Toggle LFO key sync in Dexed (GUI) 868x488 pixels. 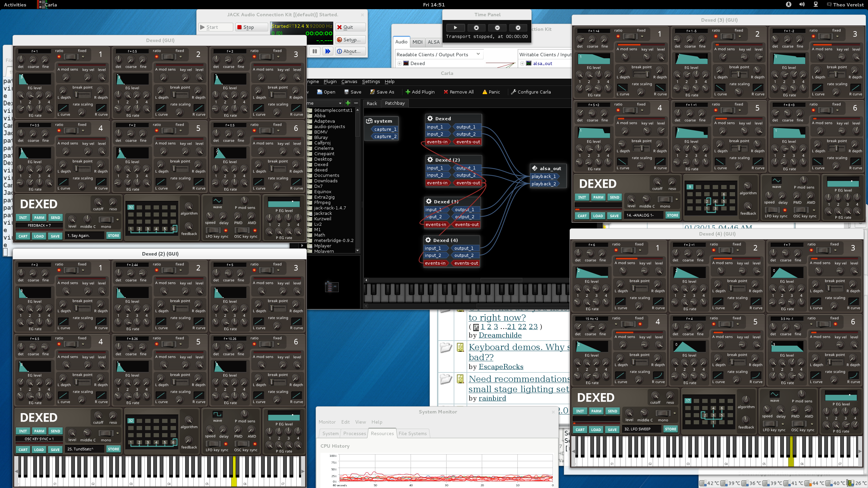[213, 230]
